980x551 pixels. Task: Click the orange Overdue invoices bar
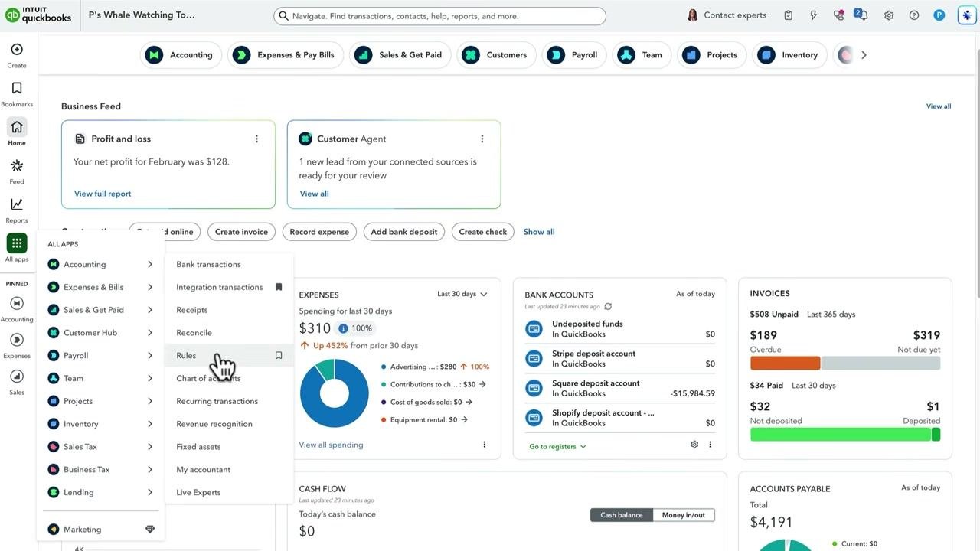coord(785,363)
